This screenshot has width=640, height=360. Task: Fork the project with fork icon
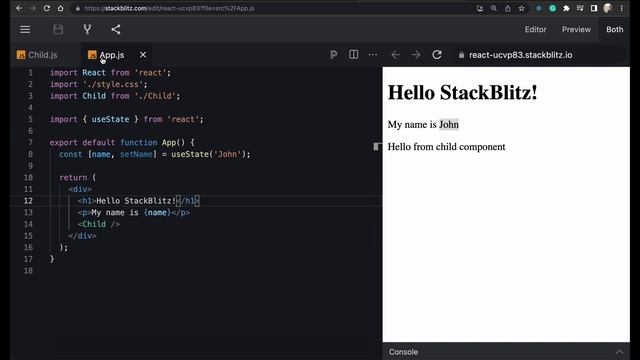[x=87, y=29]
